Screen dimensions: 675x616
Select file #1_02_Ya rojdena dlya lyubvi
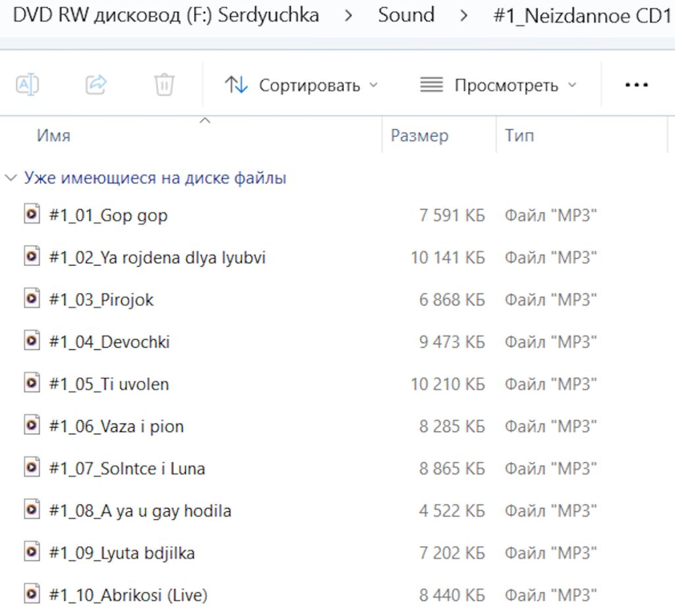(x=158, y=257)
